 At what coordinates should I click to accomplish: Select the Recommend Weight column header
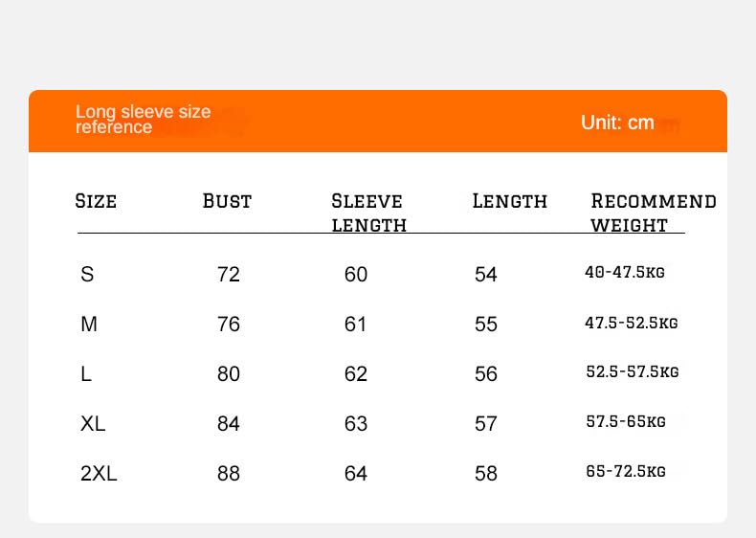pyautogui.click(x=653, y=213)
